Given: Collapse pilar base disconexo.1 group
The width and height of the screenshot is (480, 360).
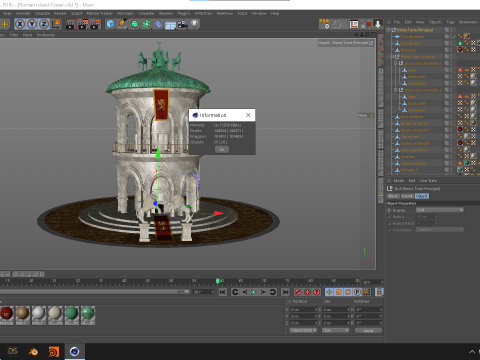Looking at the screenshot, I should 396,63.
